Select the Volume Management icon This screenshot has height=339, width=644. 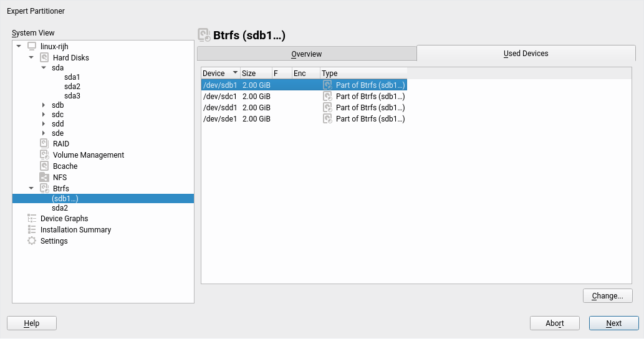tap(44, 155)
